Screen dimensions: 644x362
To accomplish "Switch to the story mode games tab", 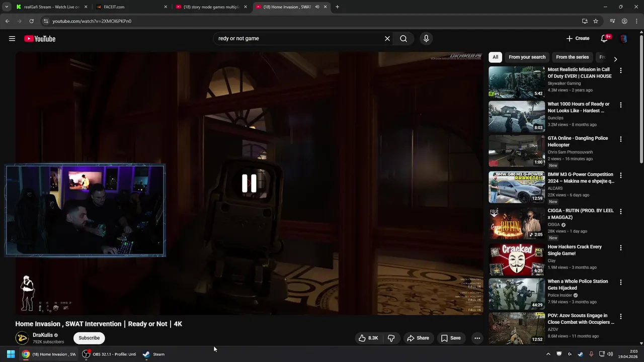I will point(210,7).
